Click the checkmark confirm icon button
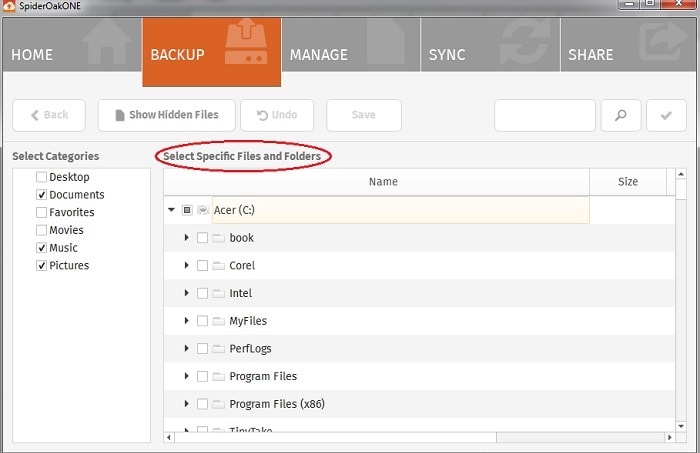Screen dimensions: 700x453 (x=666, y=115)
